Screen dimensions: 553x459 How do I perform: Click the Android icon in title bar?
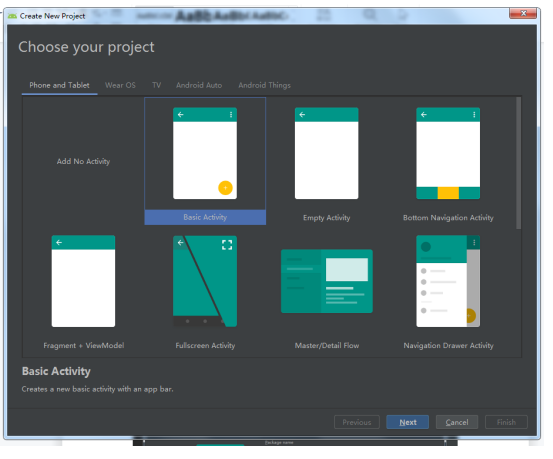click(x=13, y=17)
